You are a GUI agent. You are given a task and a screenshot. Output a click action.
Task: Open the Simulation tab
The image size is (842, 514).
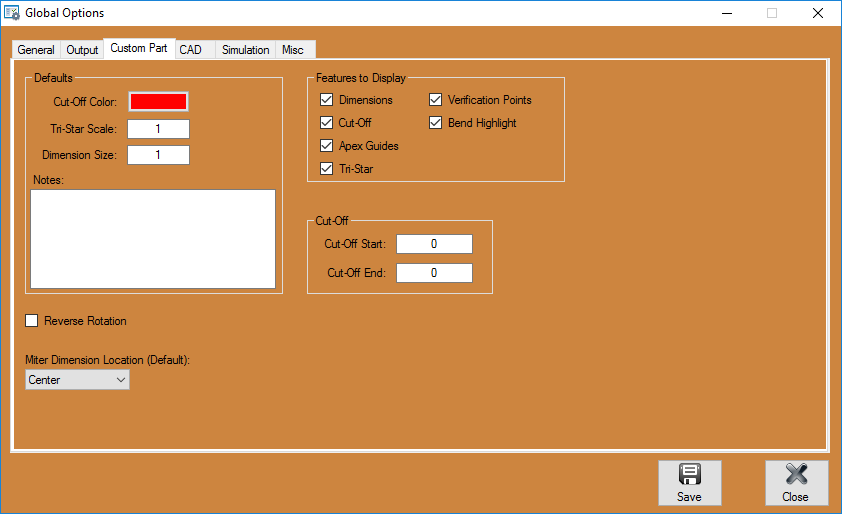[245, 50]
